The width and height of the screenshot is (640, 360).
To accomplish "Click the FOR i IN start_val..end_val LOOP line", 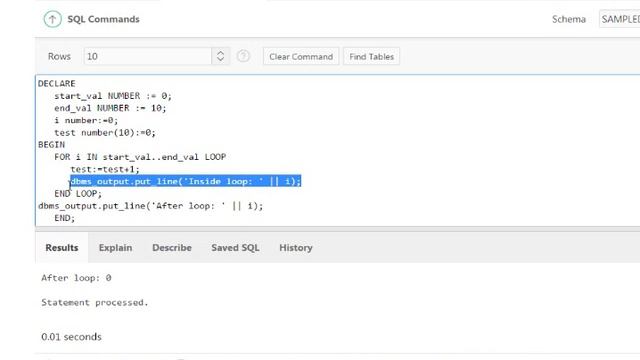I will click(x=140, y=157).
